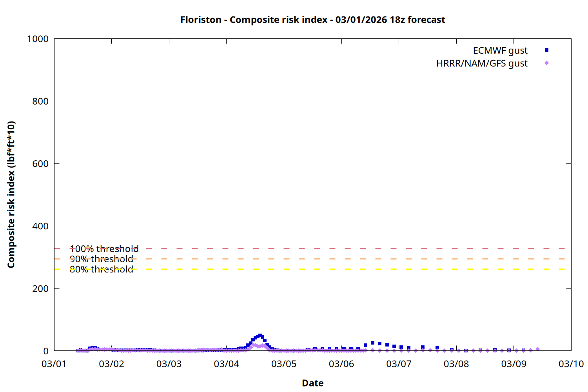Click the 03/10 date tick label
The image size is (588, 392).
[x=571, y=364]
